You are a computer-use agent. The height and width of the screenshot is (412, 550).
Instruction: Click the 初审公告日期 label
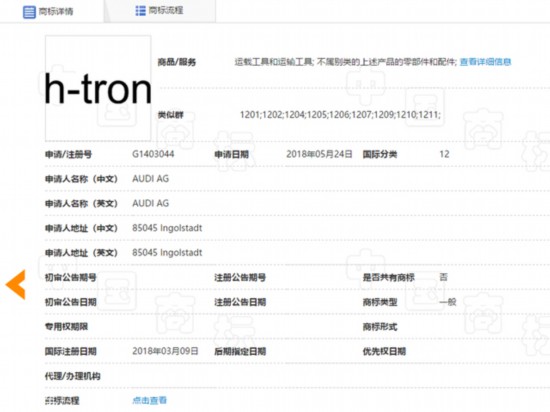click(x=71, y=302)
